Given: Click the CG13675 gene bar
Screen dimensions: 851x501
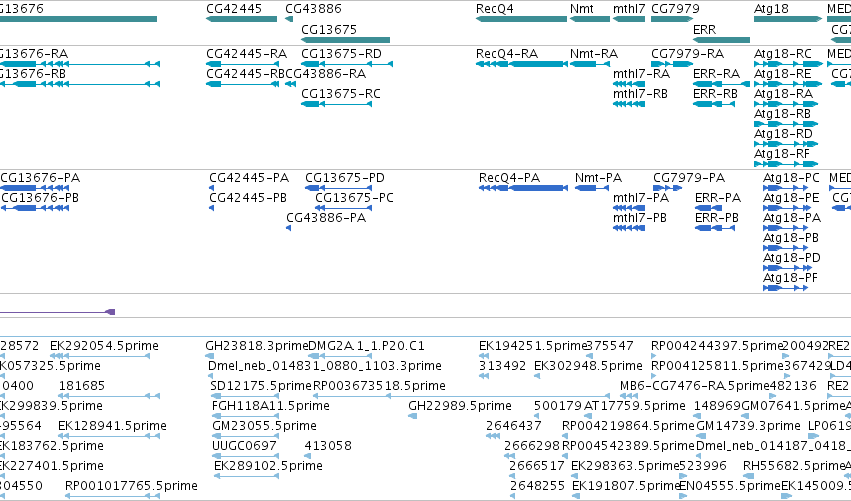Looking at the screenshot, I should [345, 40].
